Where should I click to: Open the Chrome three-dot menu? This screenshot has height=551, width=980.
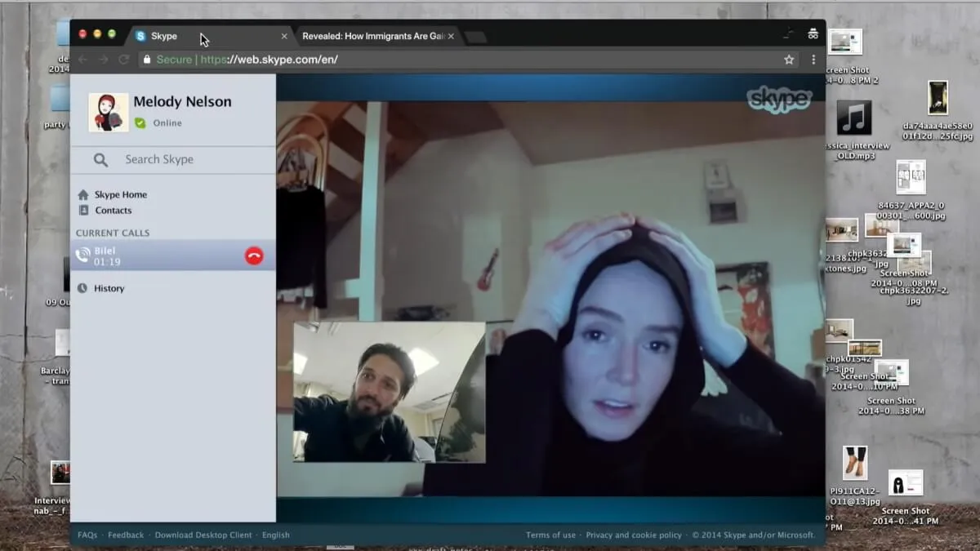pyautogui.click(x=813, y=60)
